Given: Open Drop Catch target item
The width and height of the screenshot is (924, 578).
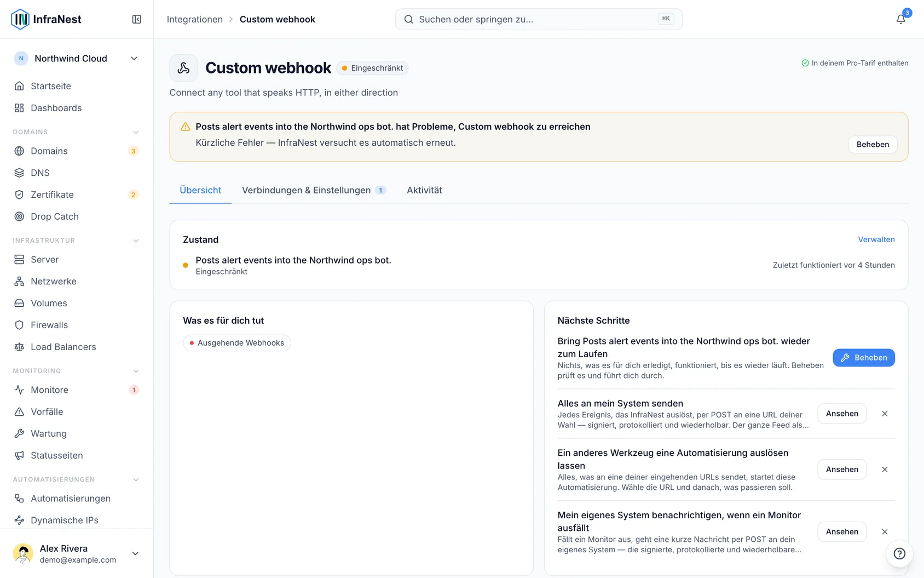Looking at the screenshot, I should 77,216.
